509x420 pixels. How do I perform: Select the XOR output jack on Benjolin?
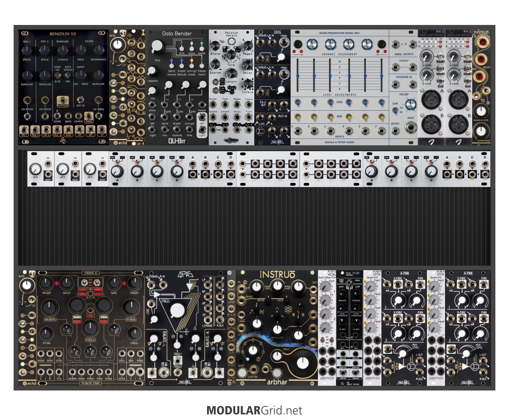click(69, 130)
